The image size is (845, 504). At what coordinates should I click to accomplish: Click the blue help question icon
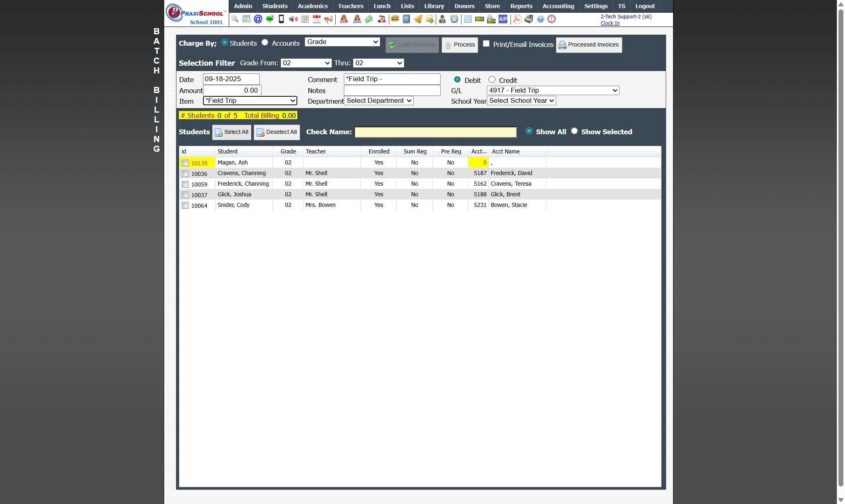click(540, 19)
